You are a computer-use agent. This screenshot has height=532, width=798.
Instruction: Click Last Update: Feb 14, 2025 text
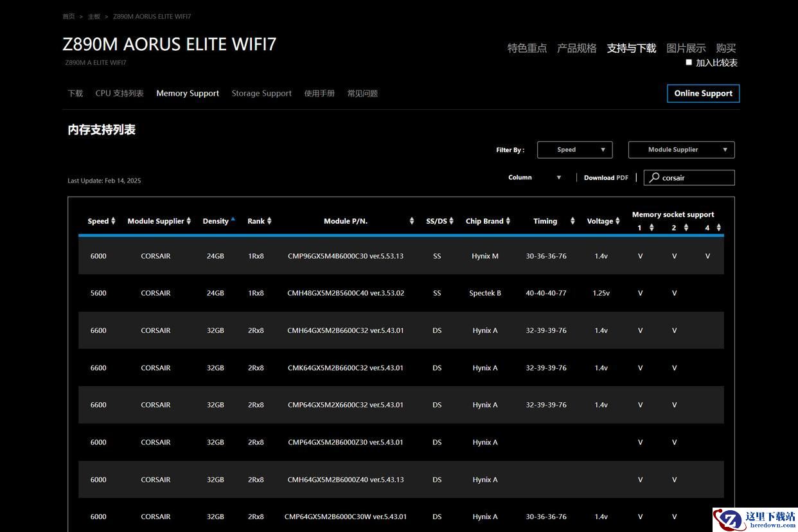point(104,181)
